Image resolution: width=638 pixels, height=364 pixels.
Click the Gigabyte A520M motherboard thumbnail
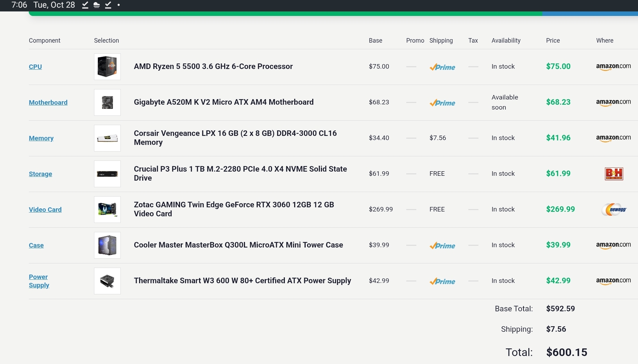[107, 102]
